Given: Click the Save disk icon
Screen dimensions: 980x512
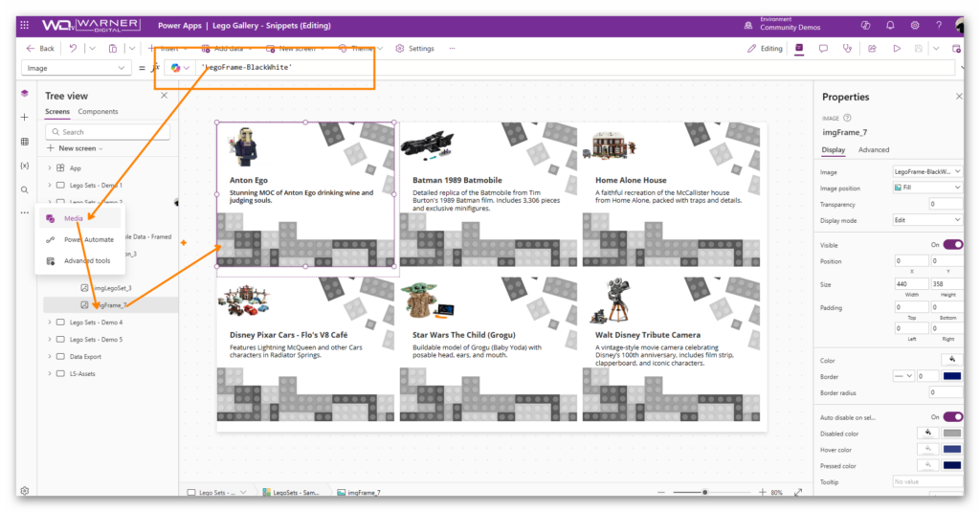Looking at the screenshot, I should [918, 48].
